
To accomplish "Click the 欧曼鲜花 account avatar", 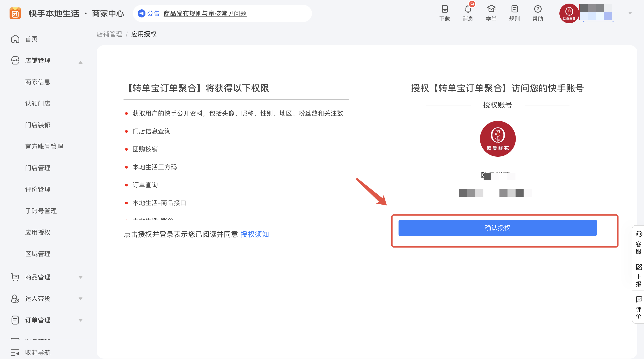I will click(x=497, y=139).
